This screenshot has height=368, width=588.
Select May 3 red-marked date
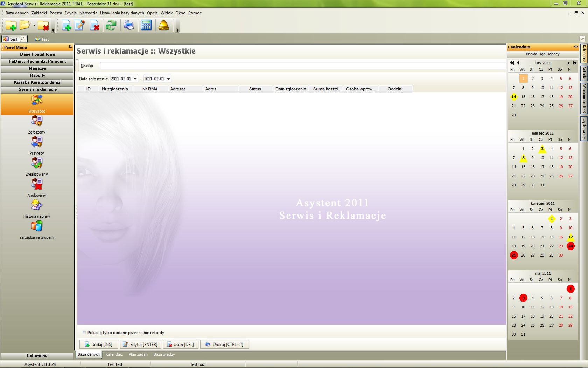pos(523,298)
